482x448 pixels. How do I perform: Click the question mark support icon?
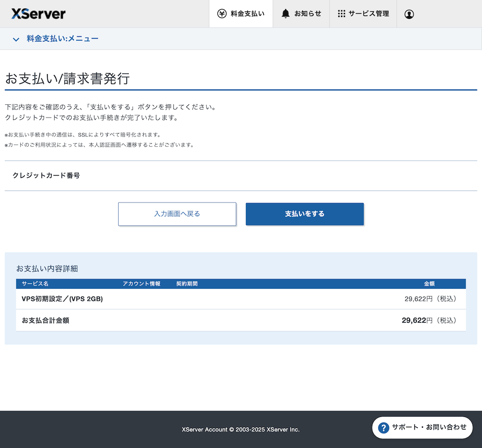click(384, 428)
